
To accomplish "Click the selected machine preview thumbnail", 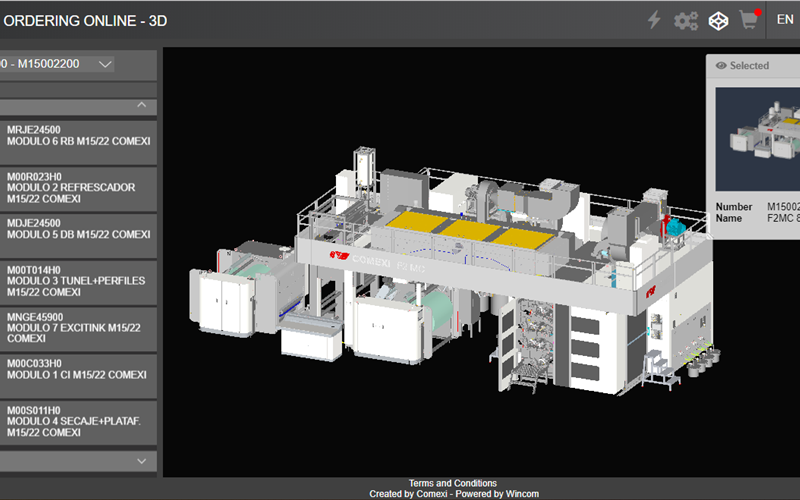I will (x=760, y=140).
